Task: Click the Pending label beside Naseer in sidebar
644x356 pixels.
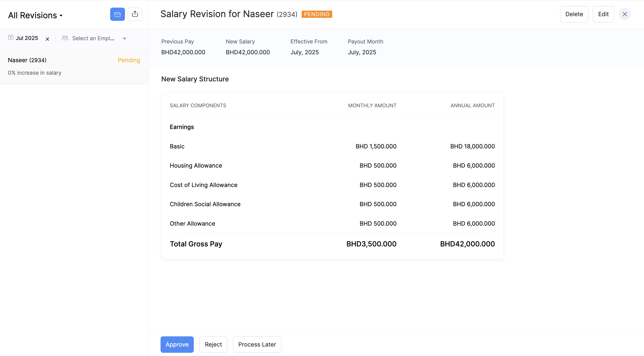Action: [x=129, y=60]
